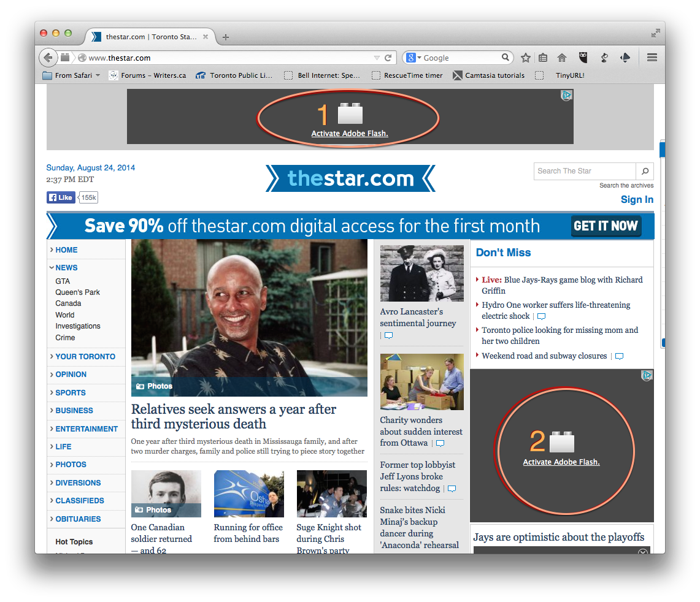Activate Adobe Flash in top banner
Viewport: 700px width, 602px height.
[350, 134]
